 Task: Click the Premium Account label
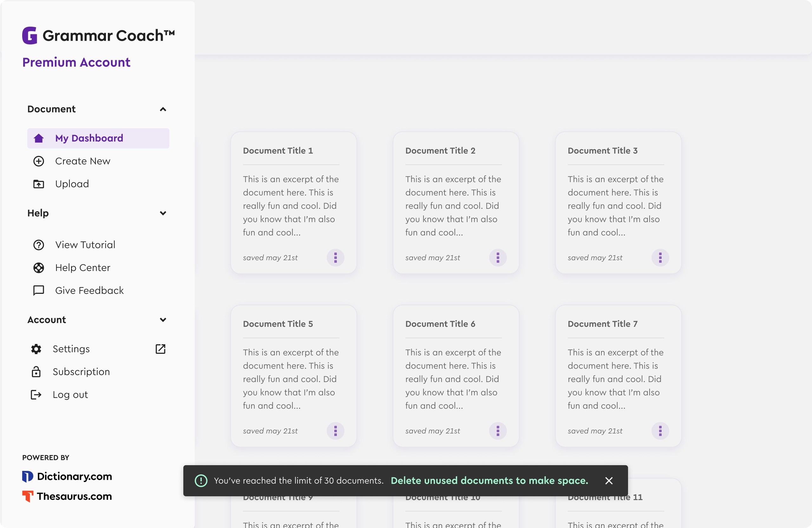click(x=76, y=63)
